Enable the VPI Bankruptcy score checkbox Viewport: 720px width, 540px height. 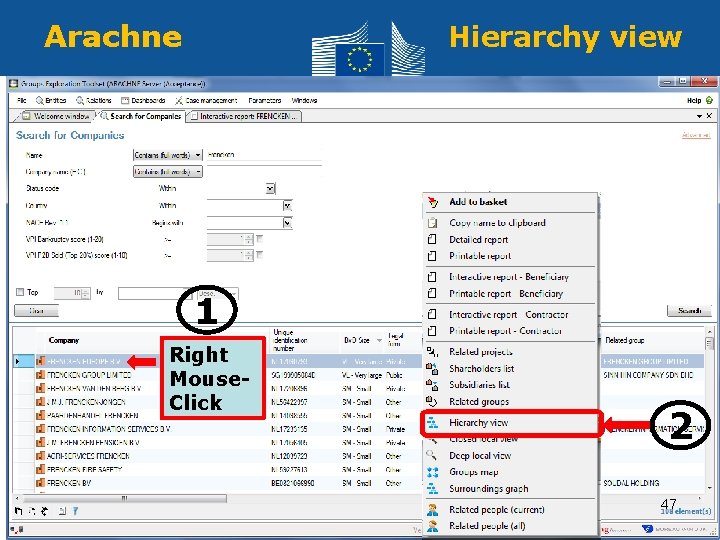click(259, 239)
